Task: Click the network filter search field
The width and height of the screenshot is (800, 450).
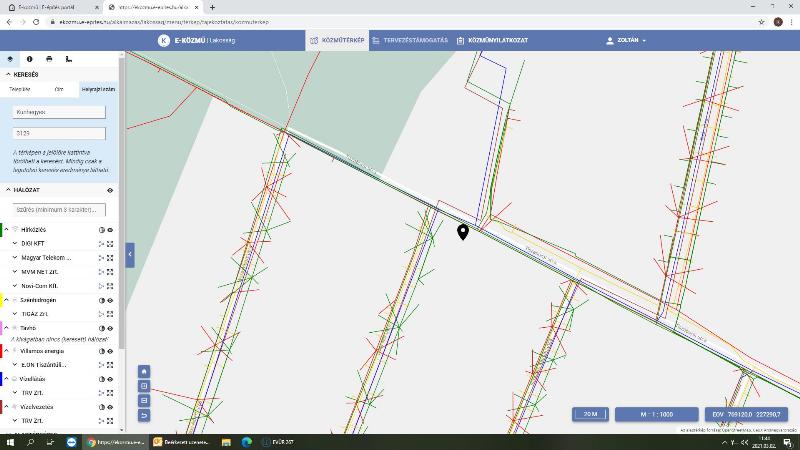Action: point(59,210)
